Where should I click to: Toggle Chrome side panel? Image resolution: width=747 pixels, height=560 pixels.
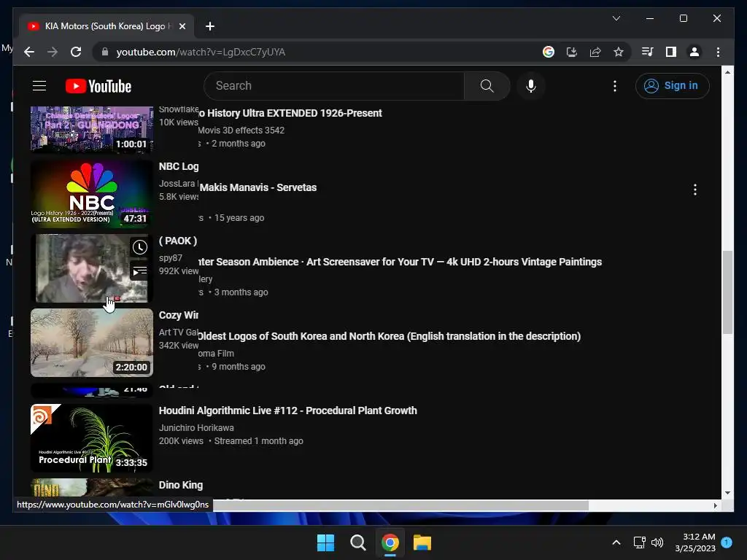(x=671, y=52)
